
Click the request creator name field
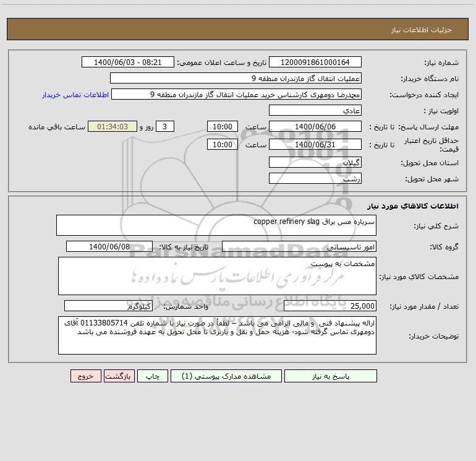pos(237,94)
